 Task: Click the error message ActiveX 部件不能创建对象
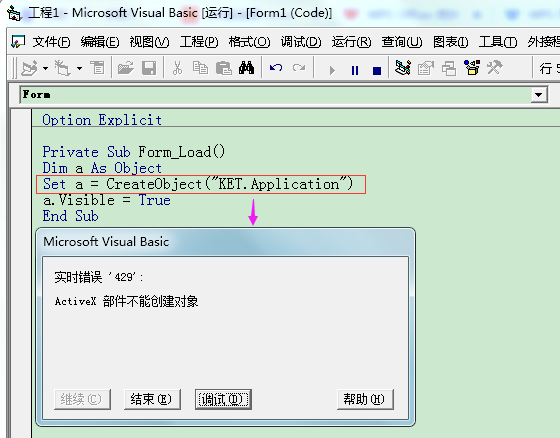click(x=126, y=301)
